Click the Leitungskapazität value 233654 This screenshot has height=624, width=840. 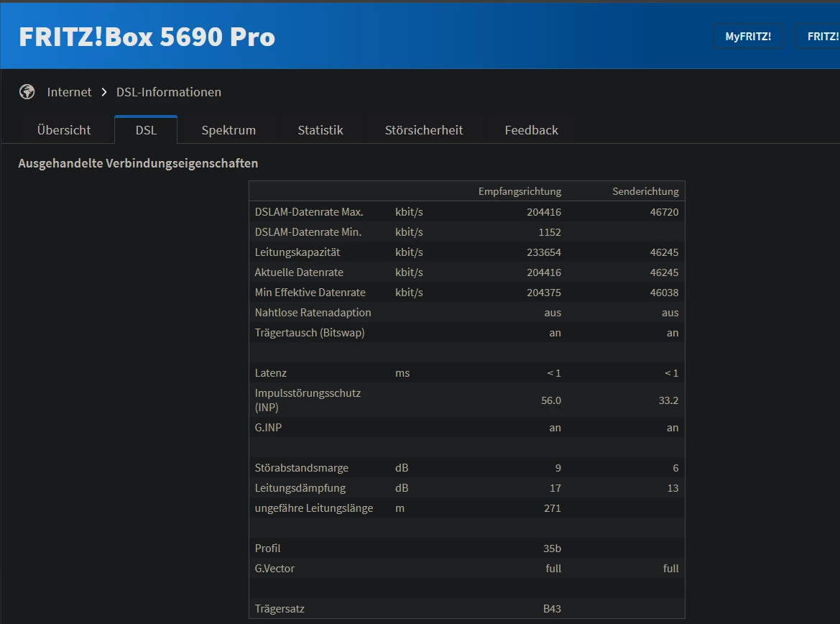click(544, 252)
